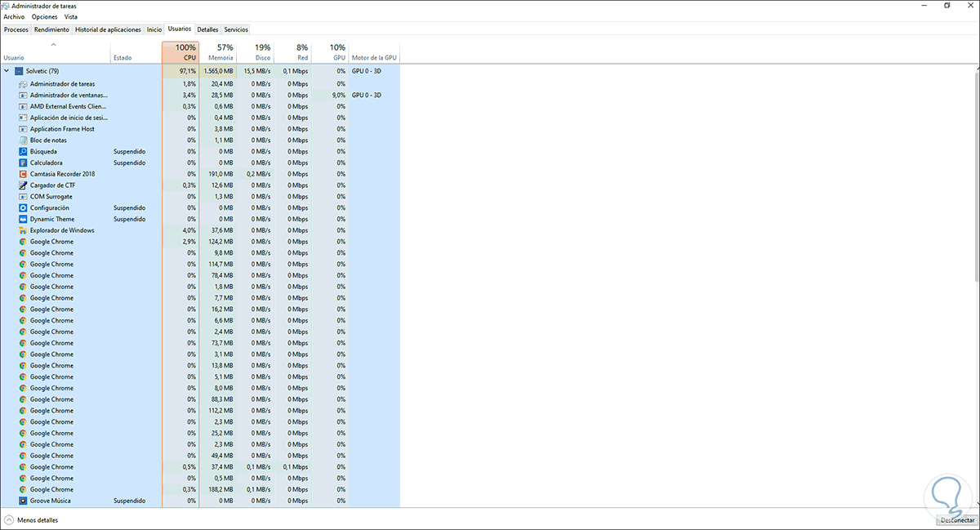Select the Bloc de notas row name

[x=48, y=140]
